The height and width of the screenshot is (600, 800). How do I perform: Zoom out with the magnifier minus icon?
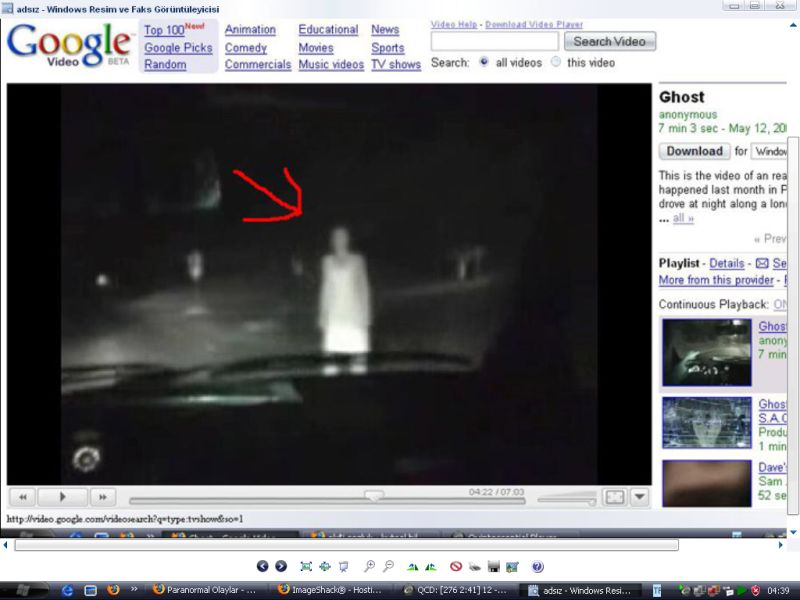(388, 566)
